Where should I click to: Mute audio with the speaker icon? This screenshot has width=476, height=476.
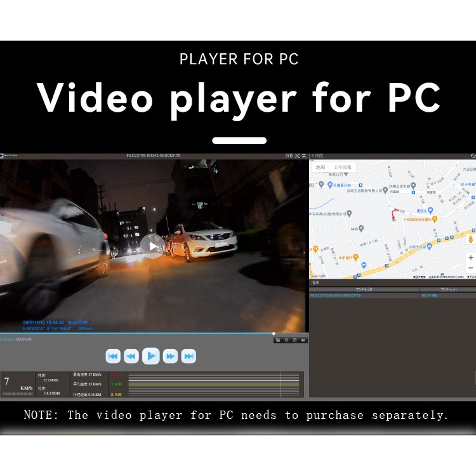pos(303,340)
